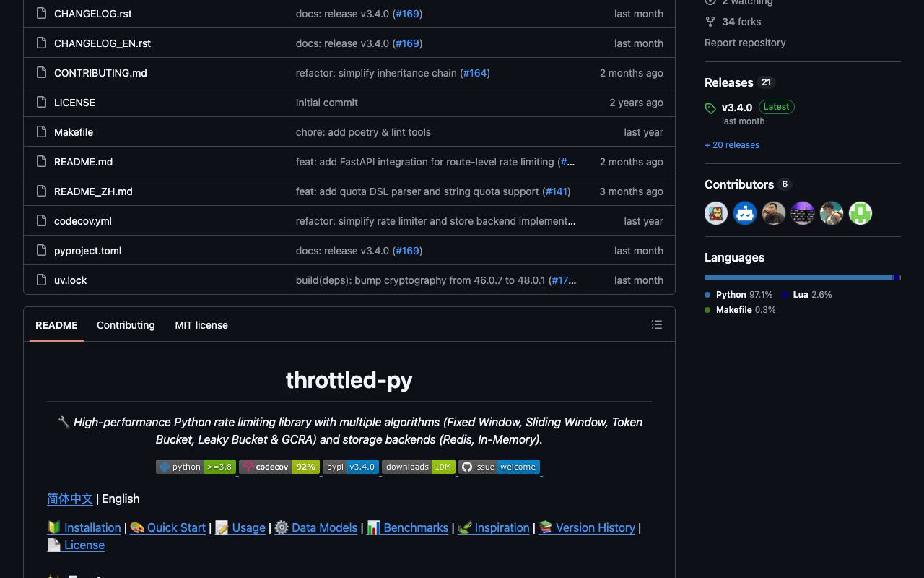924x578 pixels.
Task: Click the Report repository link
Action: click(x=745, y=43)
